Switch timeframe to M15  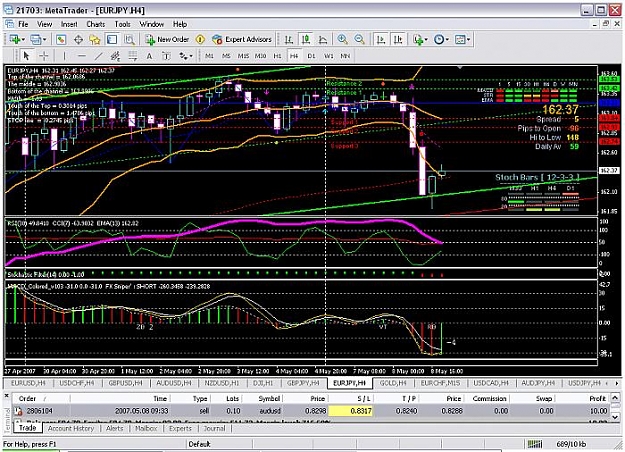(x=243, y=56)
